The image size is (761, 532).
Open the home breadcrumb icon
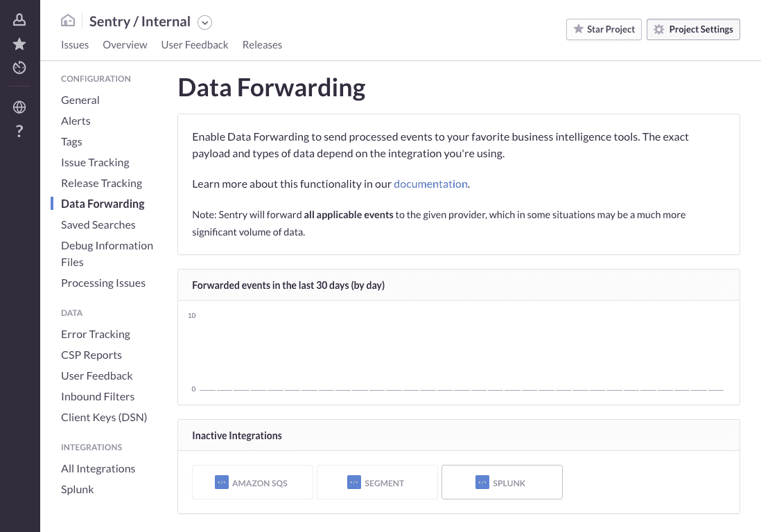tap(67, 21)
